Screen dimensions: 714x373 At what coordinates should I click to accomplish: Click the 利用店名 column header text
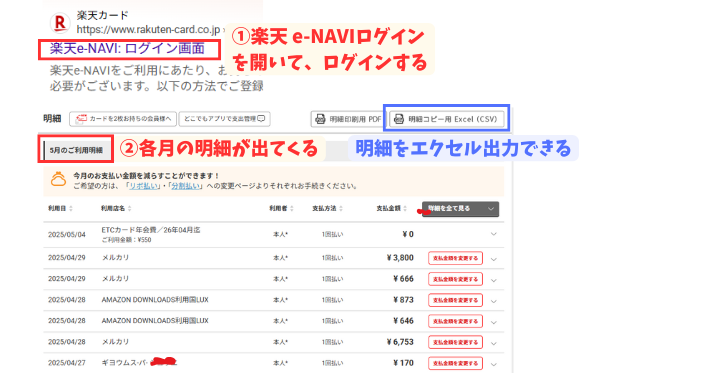click(x=113, y=209)
